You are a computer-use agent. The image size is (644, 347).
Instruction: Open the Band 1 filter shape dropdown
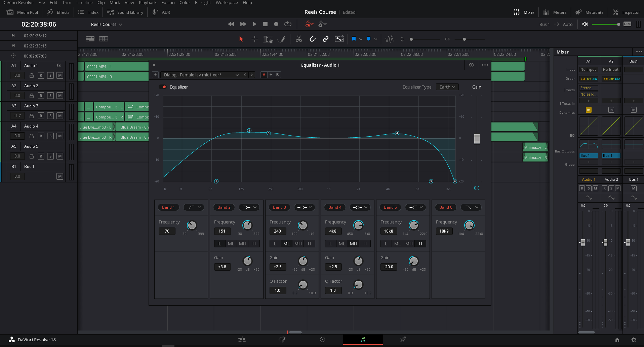(x=194, y=207)
